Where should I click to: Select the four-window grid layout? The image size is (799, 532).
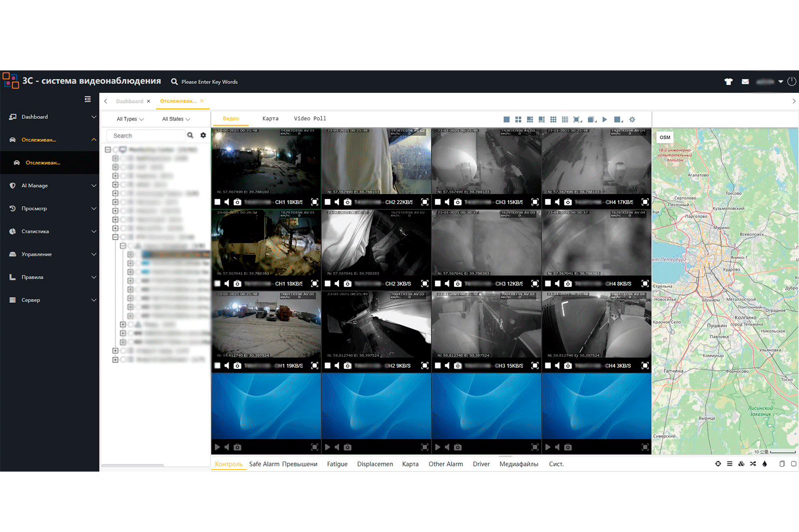[x=518, y=120]
